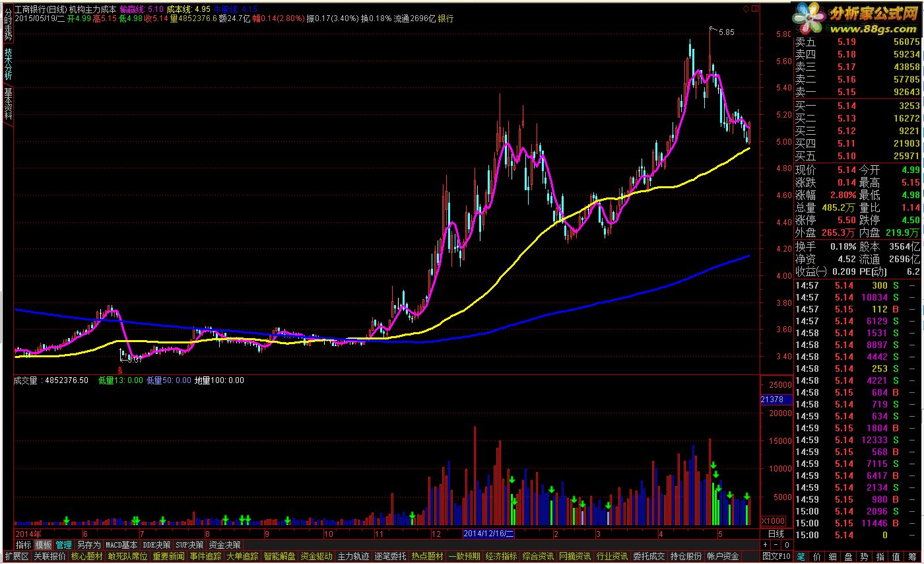This screenshot has width=924, height=564.
Task: Open the 委托成交 tab
Action: pyautogui.click(x=649, y=556)
